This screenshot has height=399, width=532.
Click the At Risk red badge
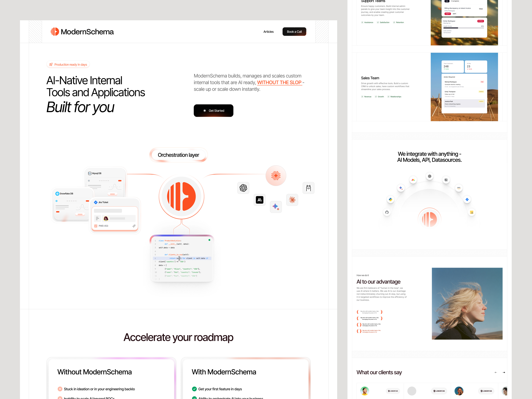pyautogui.click(x=480, y=21)
